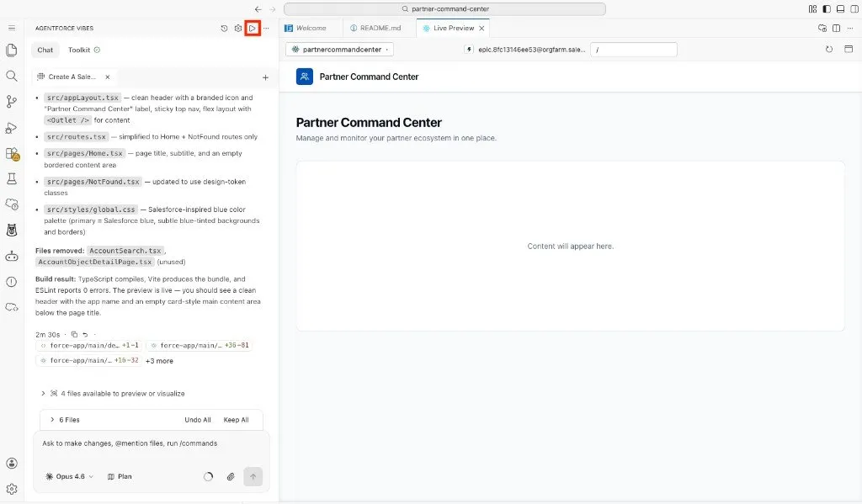Open the README.md editor tab
The image size is (862, 504).
click(380, 28)
